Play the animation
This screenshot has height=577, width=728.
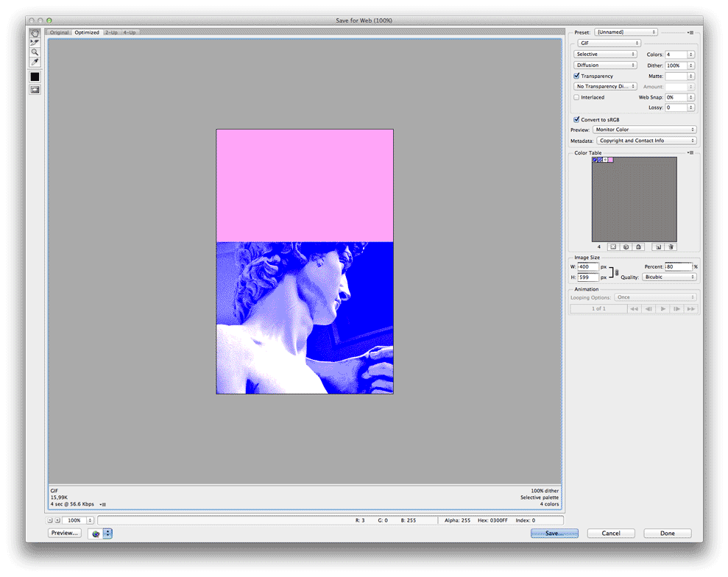pos(663,308)
